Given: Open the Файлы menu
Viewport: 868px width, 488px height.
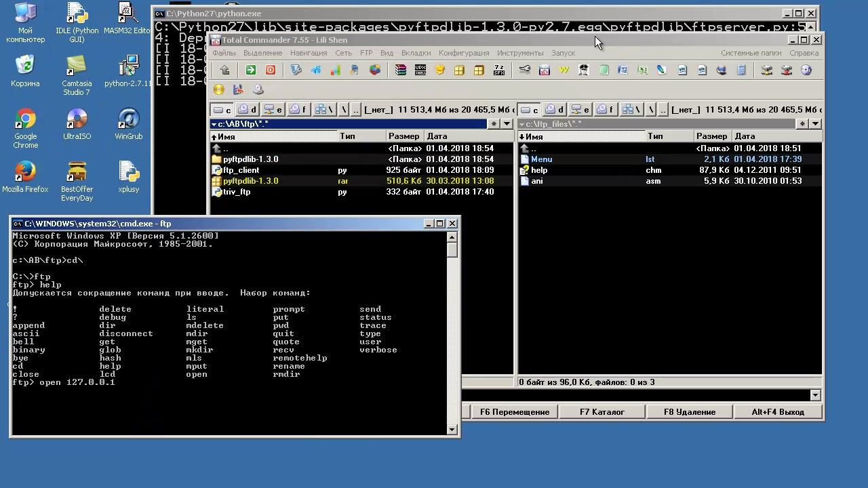Looking at the screenshot, I should [x=224, y=53].
